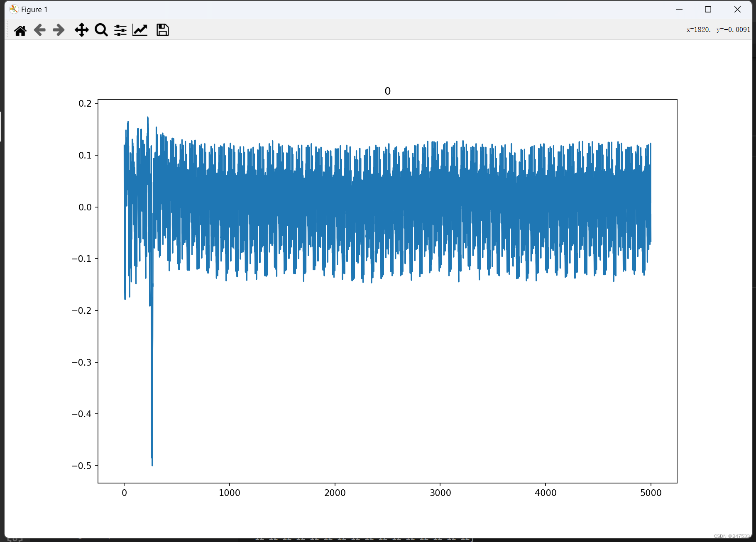The width and height of the screenshot is (756, 542).
Task: Reset the plot to the original home view
Action: [20, 30]
